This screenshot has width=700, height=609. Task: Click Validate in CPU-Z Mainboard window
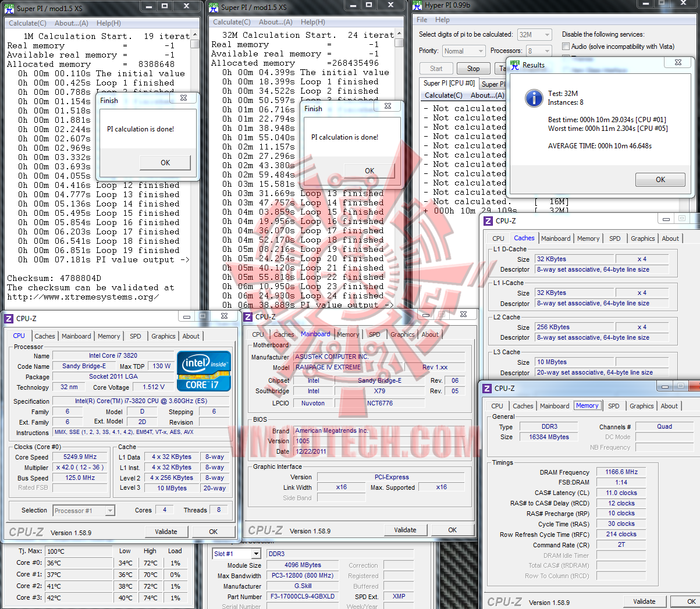[405, 530]
